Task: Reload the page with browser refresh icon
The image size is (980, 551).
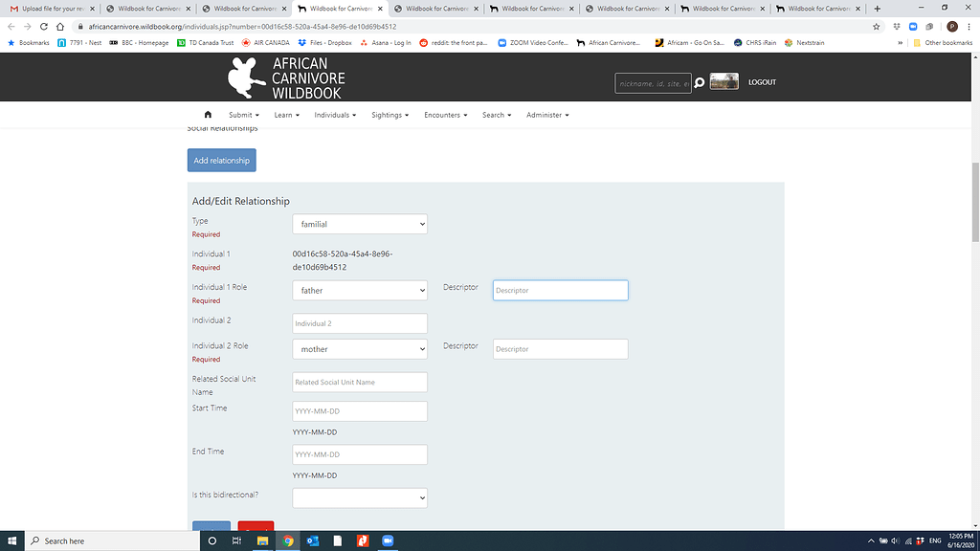Action: tap(43, 27)
